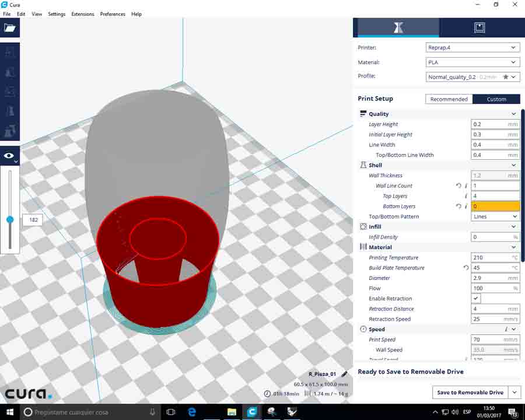This screenshot has width=525, height=420.
Task: Open the Windows Action Center notifications
Action: 513,412
